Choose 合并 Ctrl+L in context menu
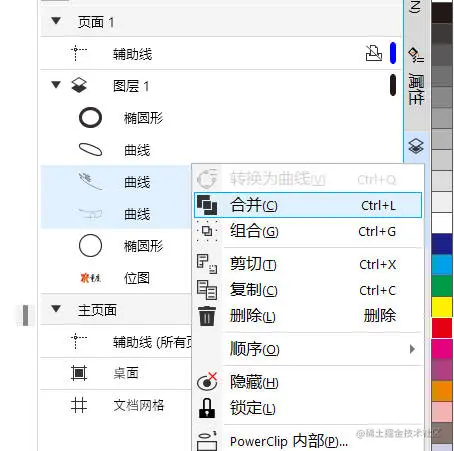The image size is (454, 451). tap(308, 205)
